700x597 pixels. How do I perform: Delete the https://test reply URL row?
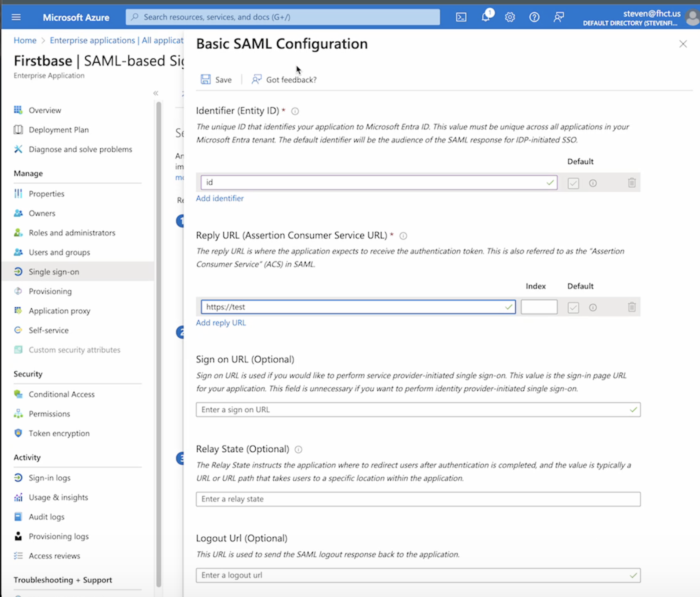click(x=632, y=307)
